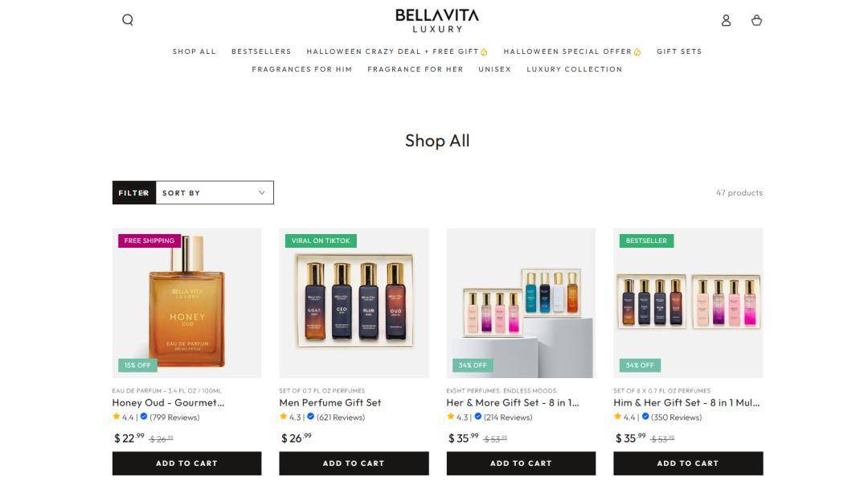Open the shopping bag cart icon
868x502 pixels.
[x=756, y=20]
